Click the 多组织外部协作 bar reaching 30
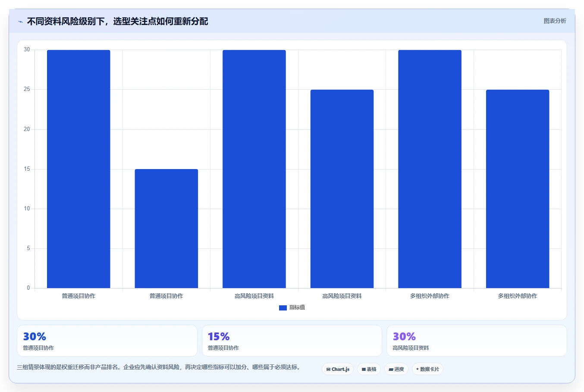The image size is (584, 392). [430, 169]
